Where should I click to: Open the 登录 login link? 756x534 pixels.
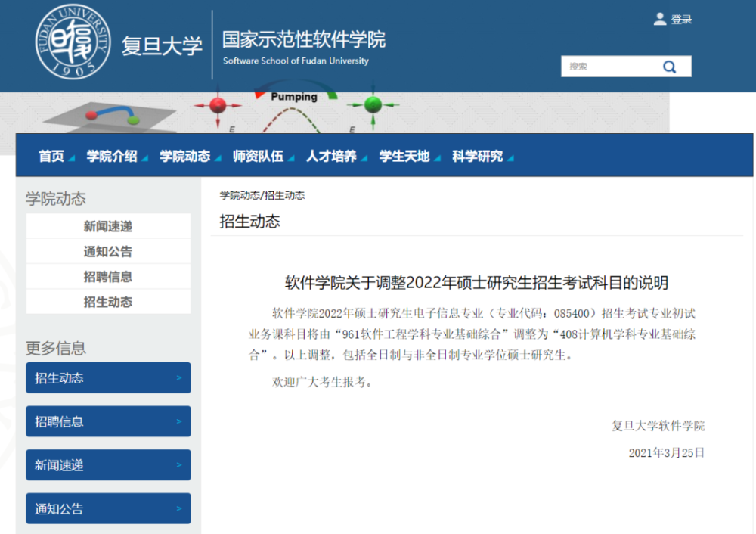tap(681, 20)
